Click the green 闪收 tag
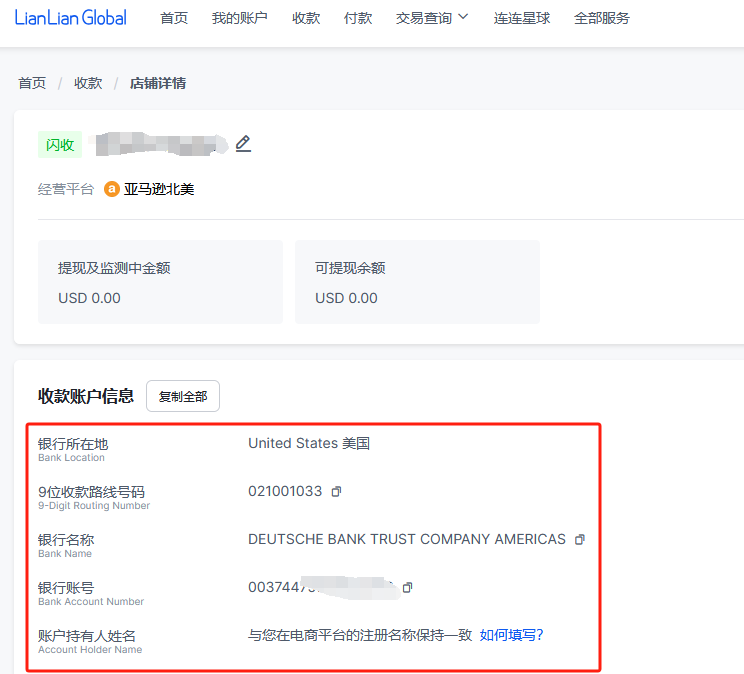Image resolution: width=744 pixels, height=674 pixels. click(60, 145)
